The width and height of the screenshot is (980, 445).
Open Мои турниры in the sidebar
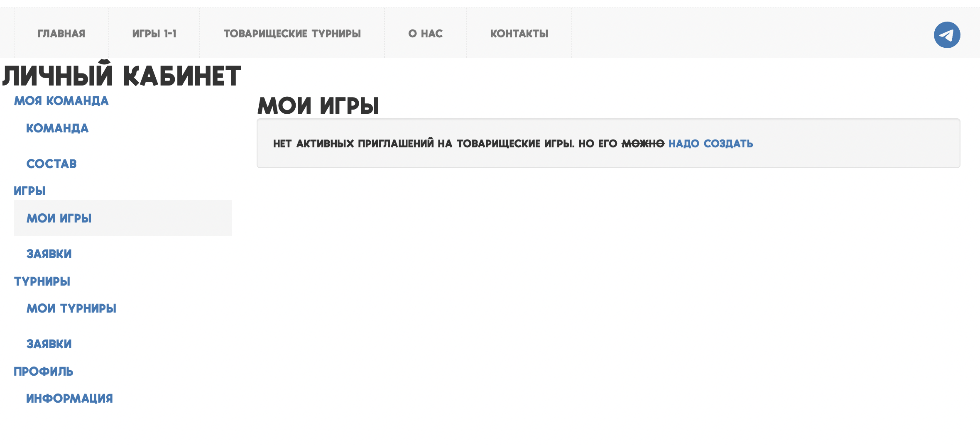point(71,308)
